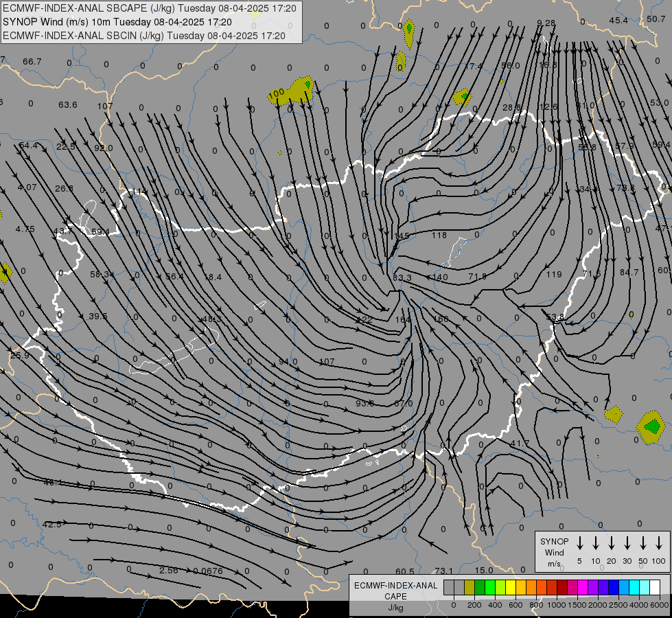
Task: Click the map value '56.4'
Action: tap(175, 277)
